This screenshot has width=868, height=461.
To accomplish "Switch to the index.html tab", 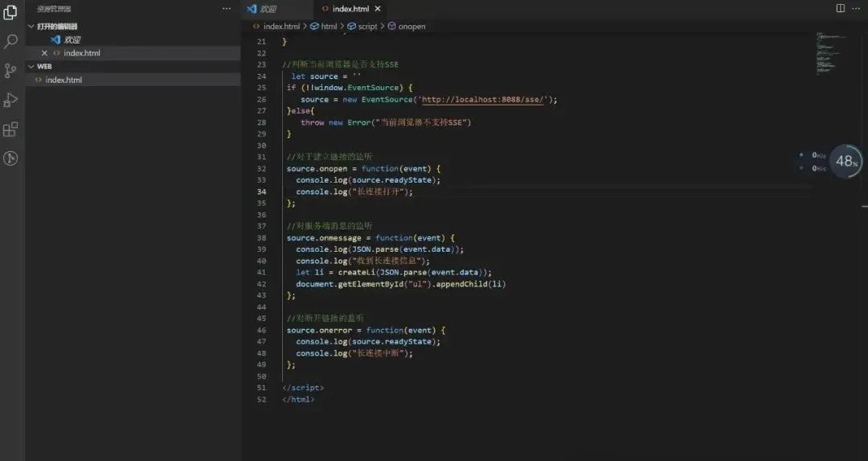I will [350, 9].
